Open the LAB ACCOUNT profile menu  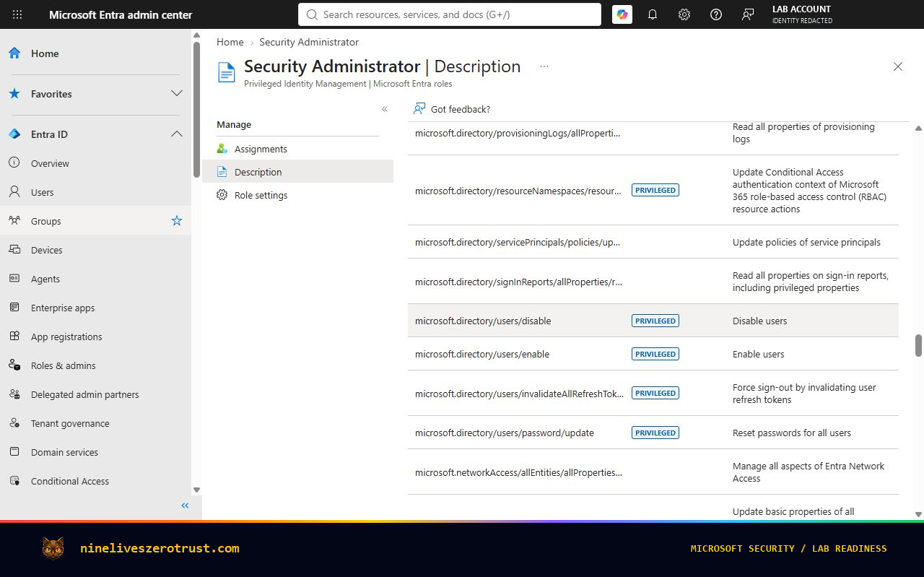pos(802,14)
